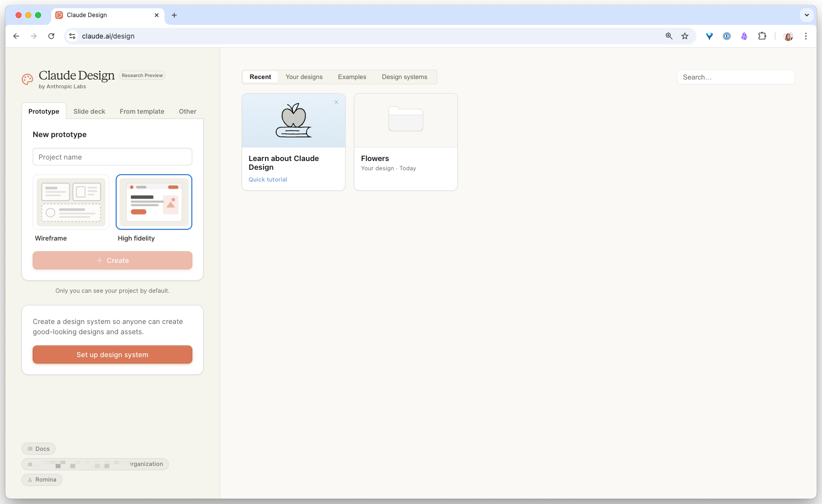Switch to the From template tab
The height and width of the screenshot is (504, 822).
142,111
